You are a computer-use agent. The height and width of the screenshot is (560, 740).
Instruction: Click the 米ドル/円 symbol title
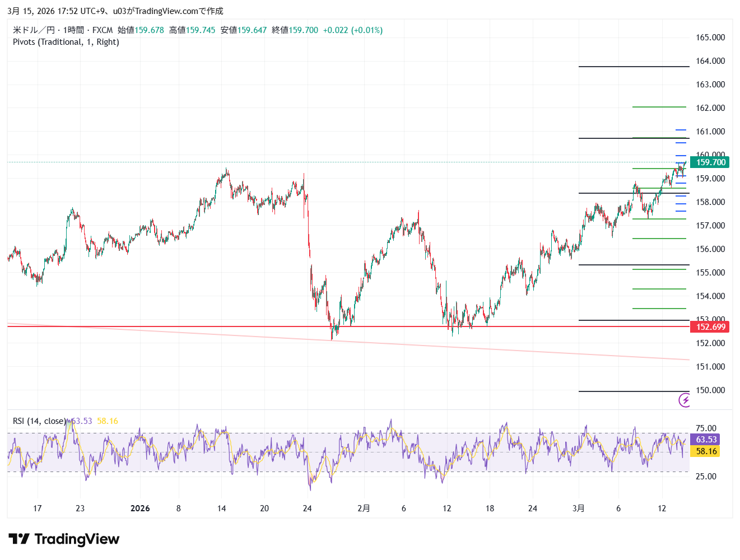(34, 30)
